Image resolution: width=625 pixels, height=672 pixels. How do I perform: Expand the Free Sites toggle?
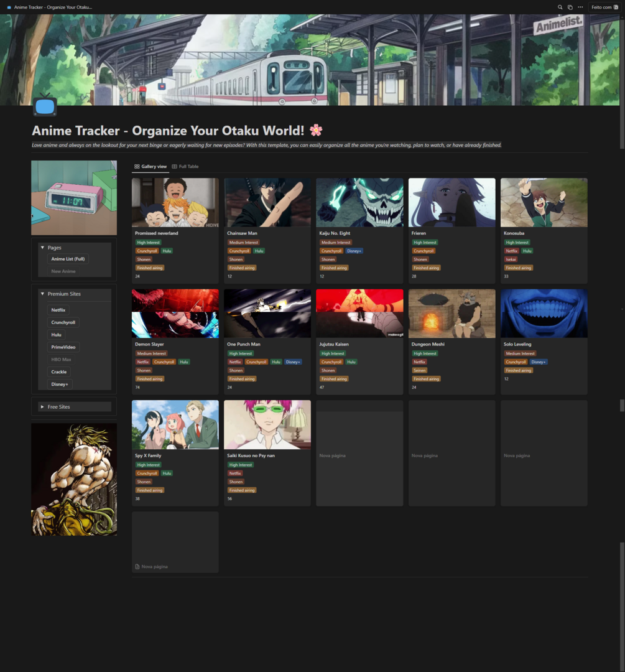[x=42, y=407]
